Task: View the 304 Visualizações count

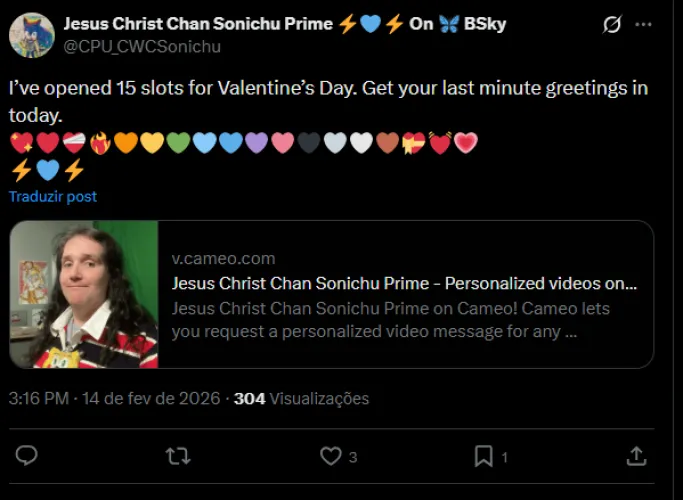Action: click(x=301, y=399)
